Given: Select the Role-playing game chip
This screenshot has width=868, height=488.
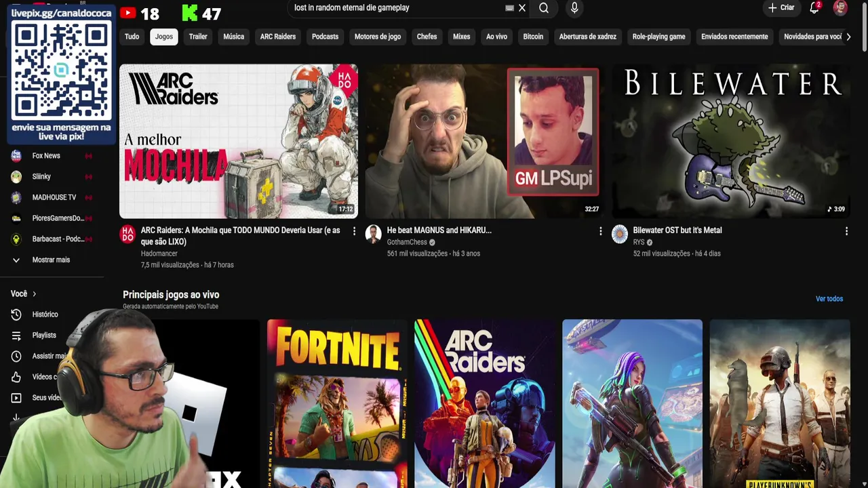Looking at the screenshot, I should pos(658,37).
